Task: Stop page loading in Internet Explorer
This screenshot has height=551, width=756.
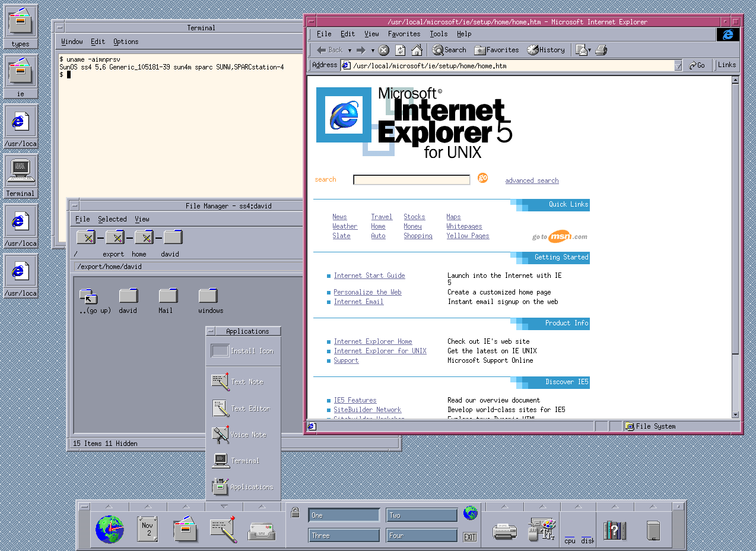Action: [384, 50]
